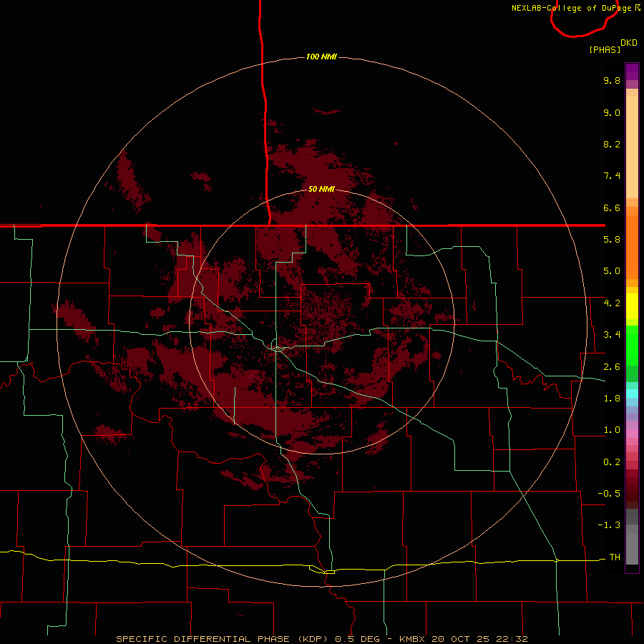The width and height of the screenshot is (644, 644).
Task: Select the 4.2 scale value
Action: [612, 303]
